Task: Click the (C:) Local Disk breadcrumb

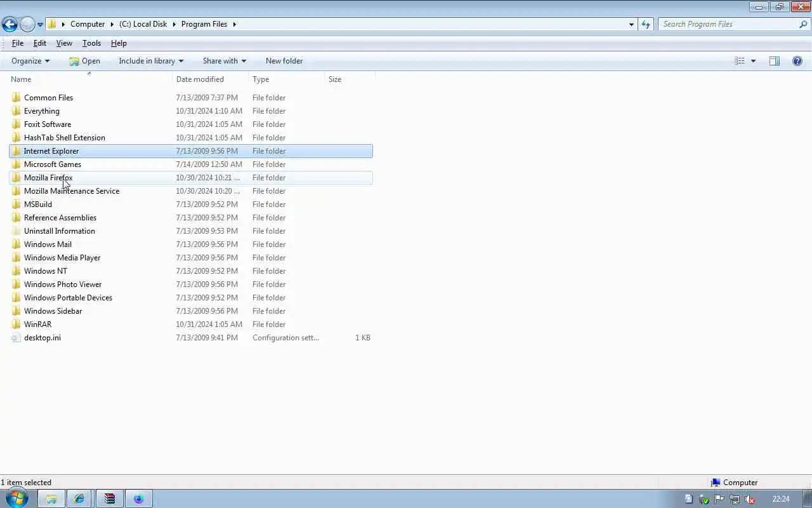Action: 143,24
